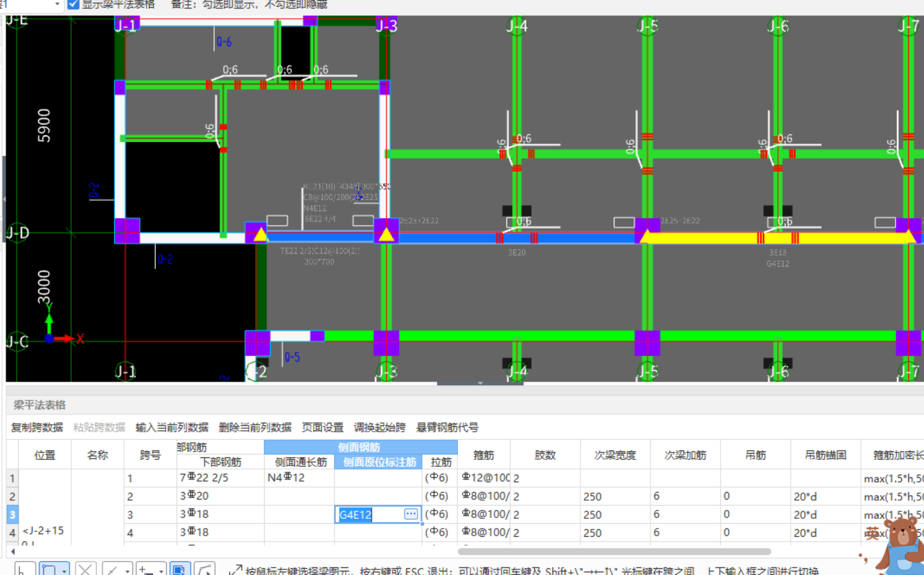The height and width of the screenshot is (575, 924).
Task: Select row header 1 in beam table
Action: pos(12,478)
